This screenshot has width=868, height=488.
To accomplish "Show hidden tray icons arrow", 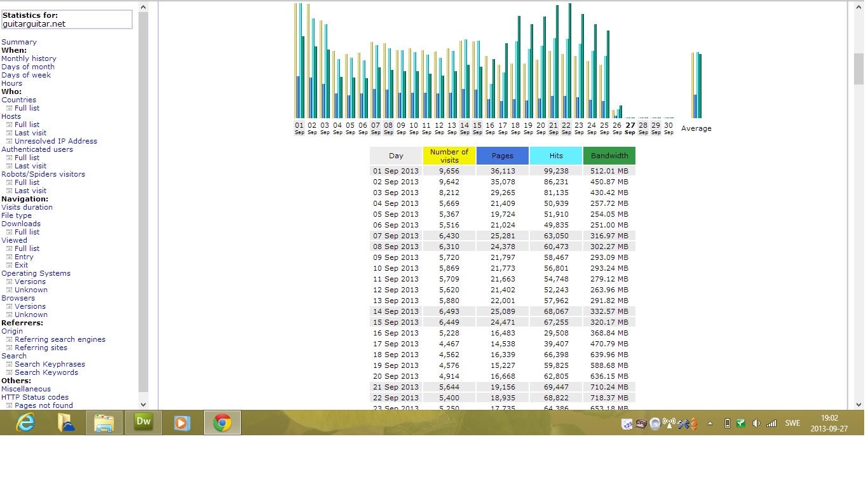I will [710, 424].
